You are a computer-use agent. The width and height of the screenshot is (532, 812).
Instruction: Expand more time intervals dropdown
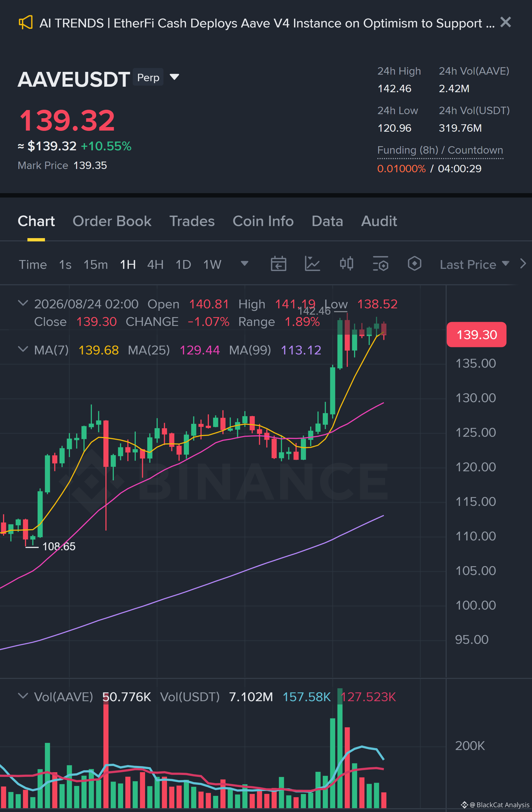(245, 263)
